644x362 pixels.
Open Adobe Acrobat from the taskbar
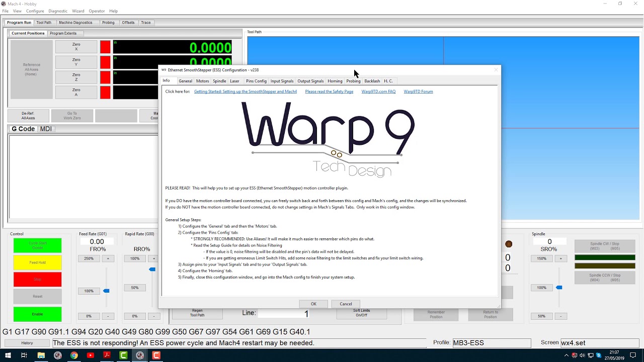[x=107, y=355]
